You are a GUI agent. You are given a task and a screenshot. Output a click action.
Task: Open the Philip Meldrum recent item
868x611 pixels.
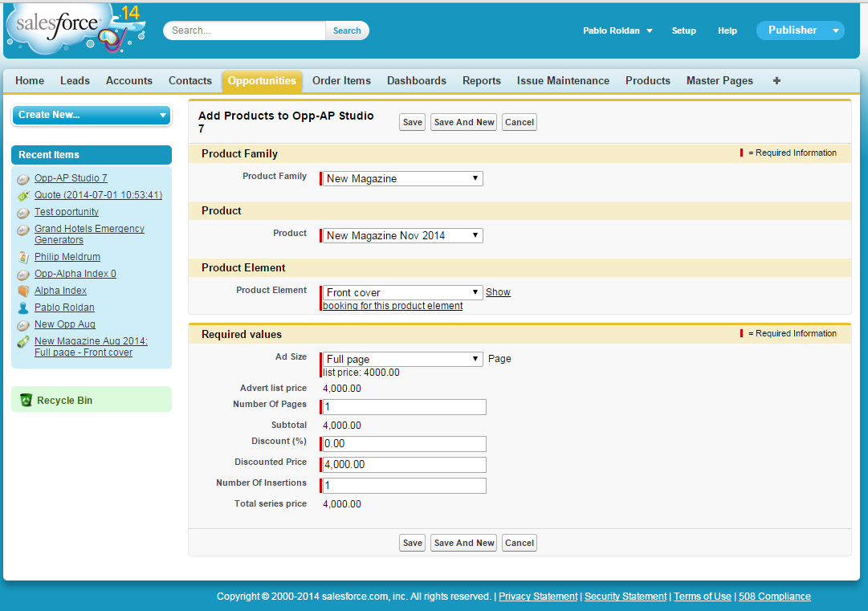(67, 257)
